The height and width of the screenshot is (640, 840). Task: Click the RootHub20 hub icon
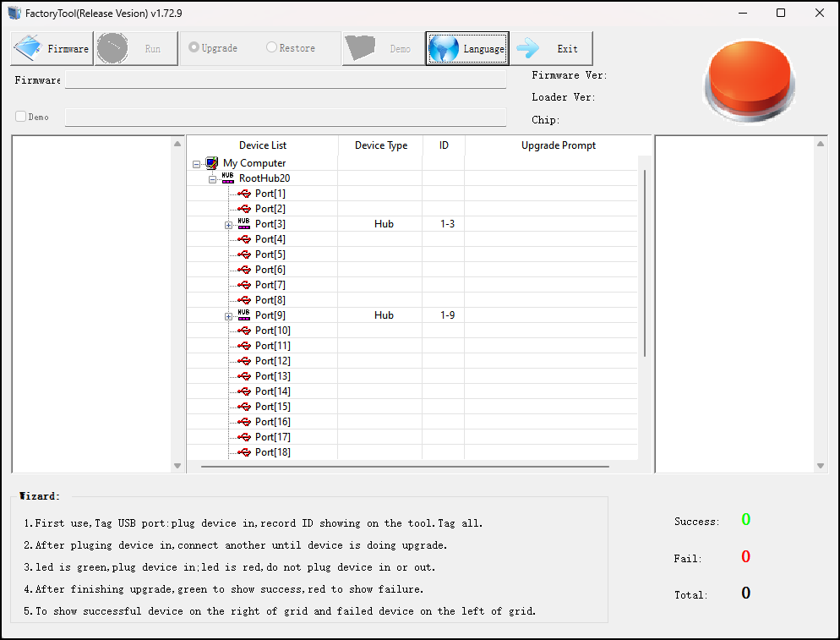[227, 178]
